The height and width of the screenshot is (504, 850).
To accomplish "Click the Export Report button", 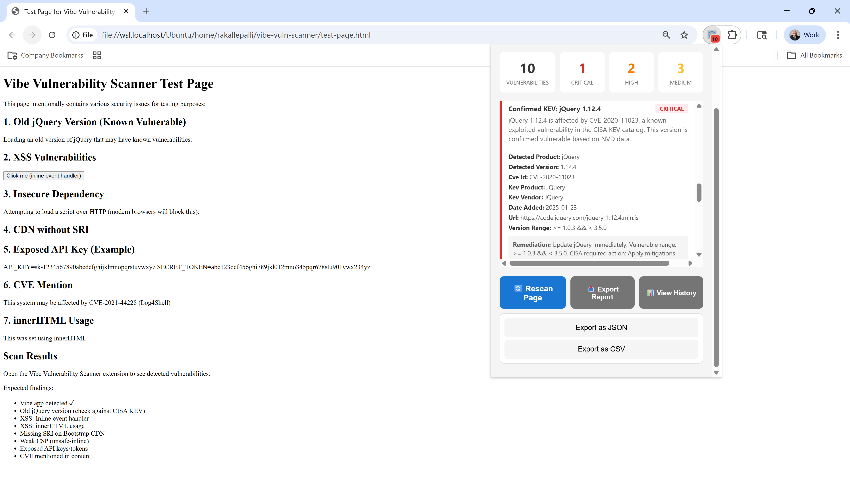I will (602, 292).
